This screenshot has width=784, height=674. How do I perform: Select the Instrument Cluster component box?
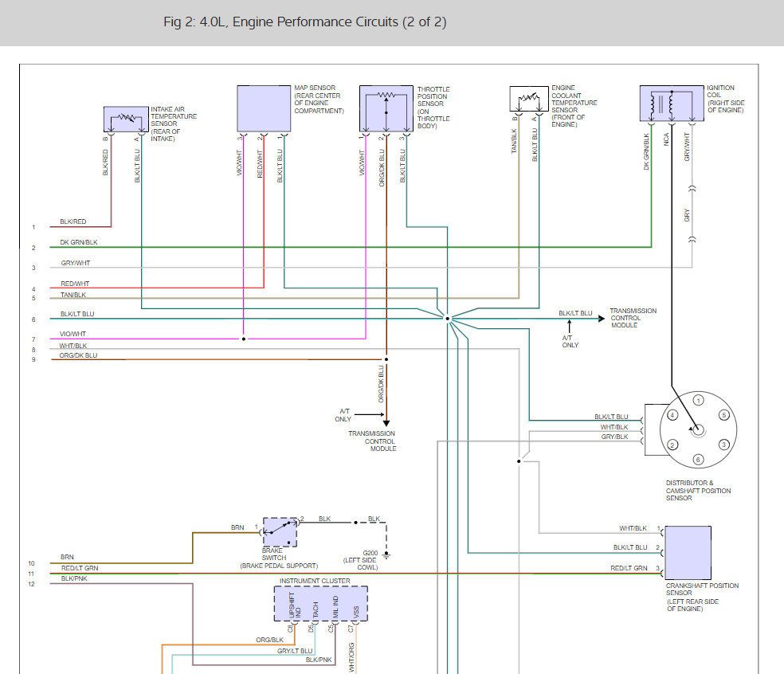321,605
